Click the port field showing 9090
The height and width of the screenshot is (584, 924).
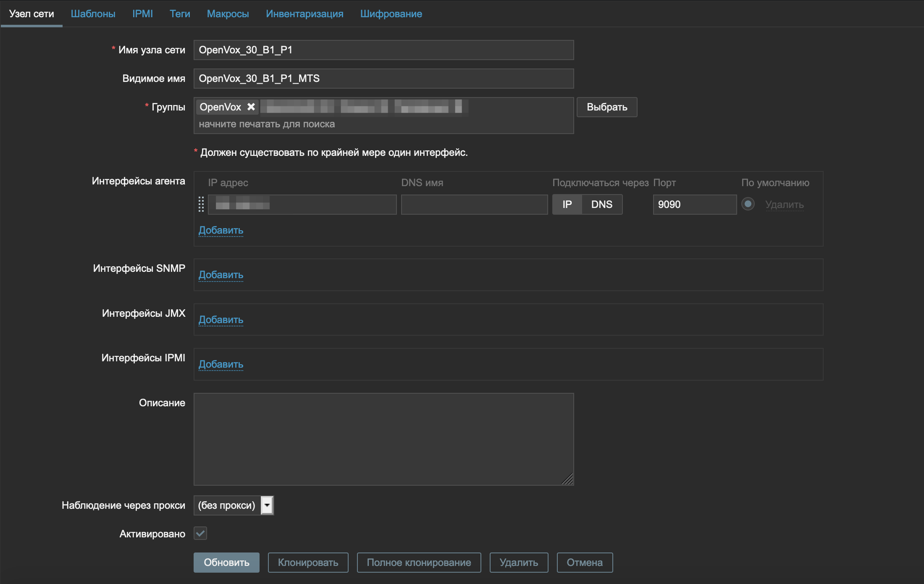695,205
